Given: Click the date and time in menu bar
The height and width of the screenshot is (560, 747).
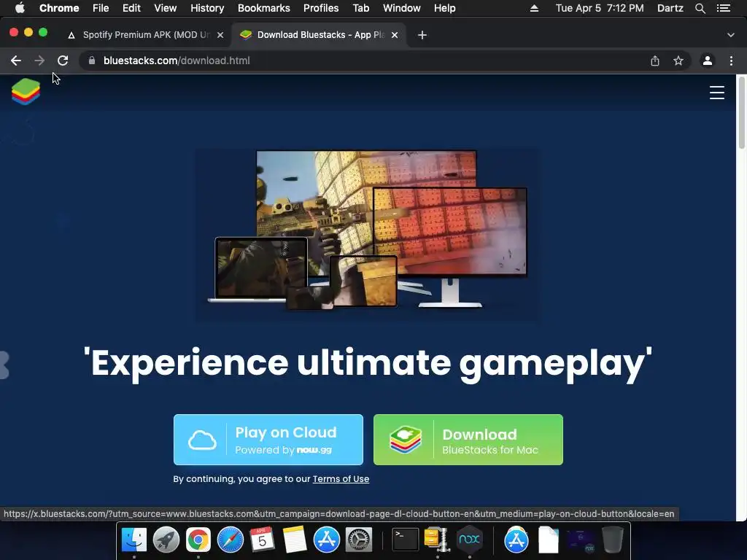Looking at the screenshot, I should point(600,8).
